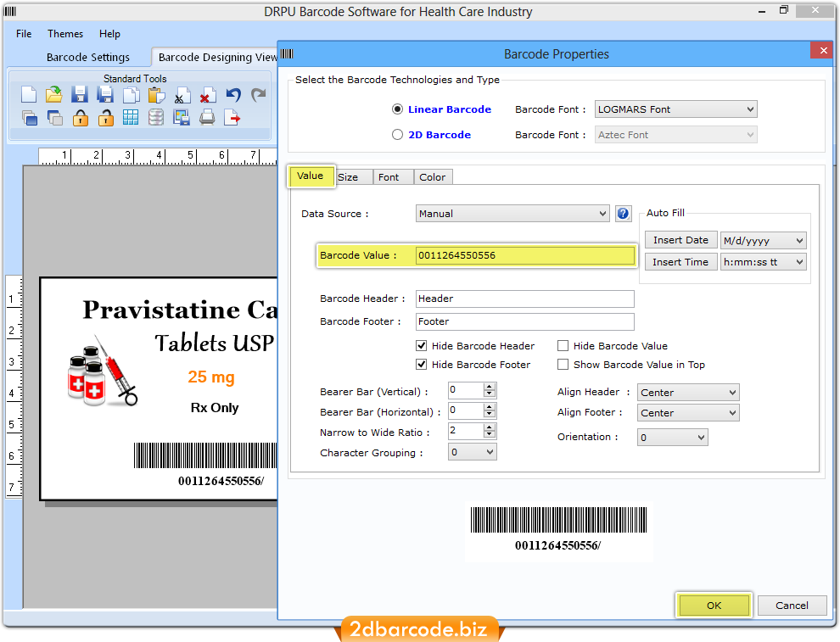The height and width of the screenshot is (642, 840).
Task: Switch to the Font tab
Action: (x=393, y=177)
